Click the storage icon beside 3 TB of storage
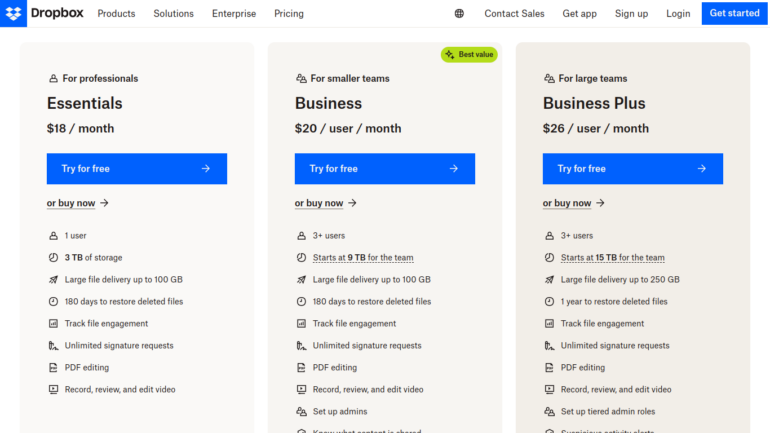The image size is (770, 433). (53, 258)
